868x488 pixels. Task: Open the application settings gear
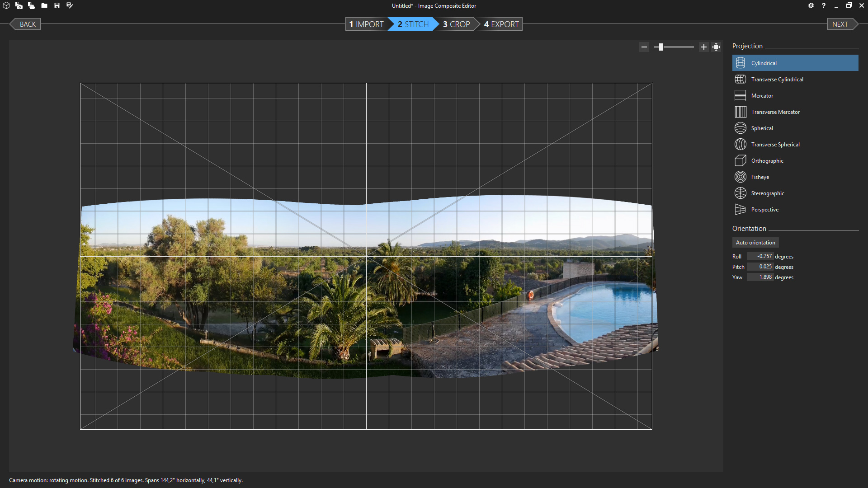811,5
